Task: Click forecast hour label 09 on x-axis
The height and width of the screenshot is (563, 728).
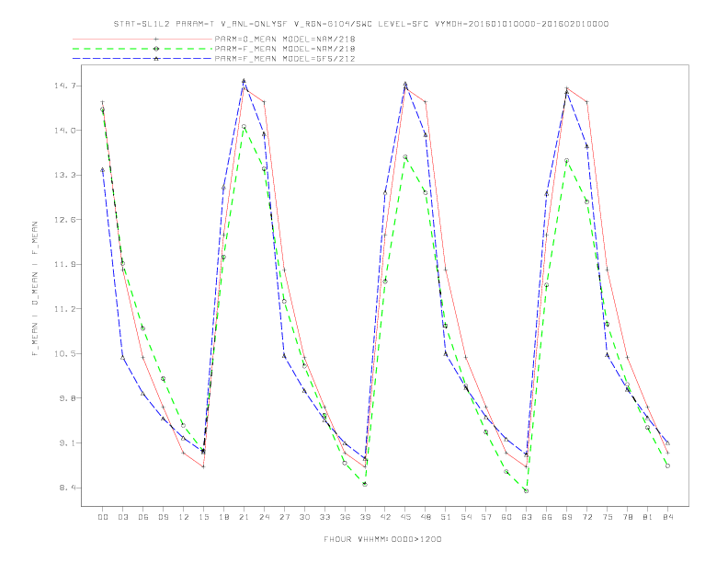Action: 163,517
